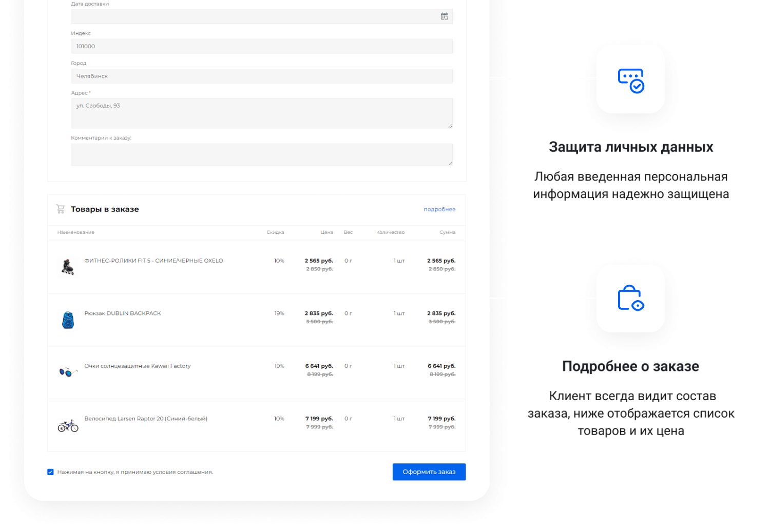Toggle the agreement terms checkbox
The width and height of the screenshot is (770, 532).
[x=50, y=472]
